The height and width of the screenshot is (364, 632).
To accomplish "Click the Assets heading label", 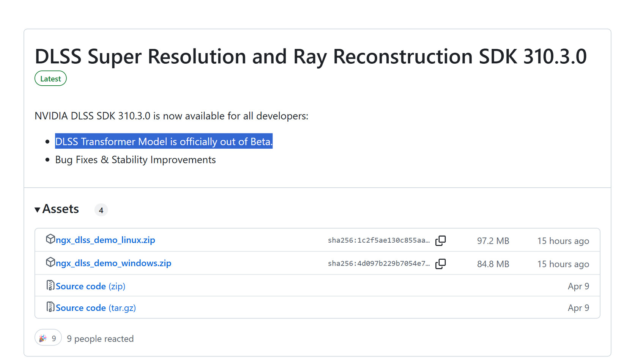I will coord(61,209).
